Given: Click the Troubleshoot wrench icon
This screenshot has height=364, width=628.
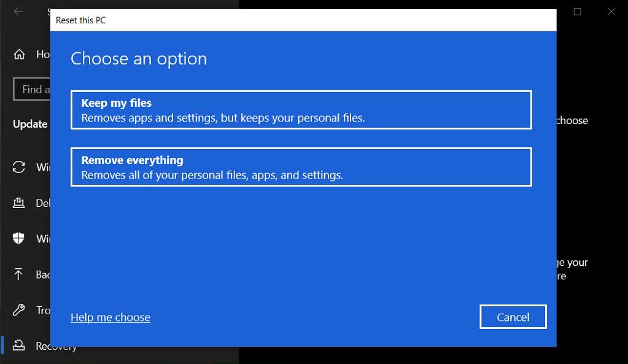Looking at the screenshot, I should [19, 310].
